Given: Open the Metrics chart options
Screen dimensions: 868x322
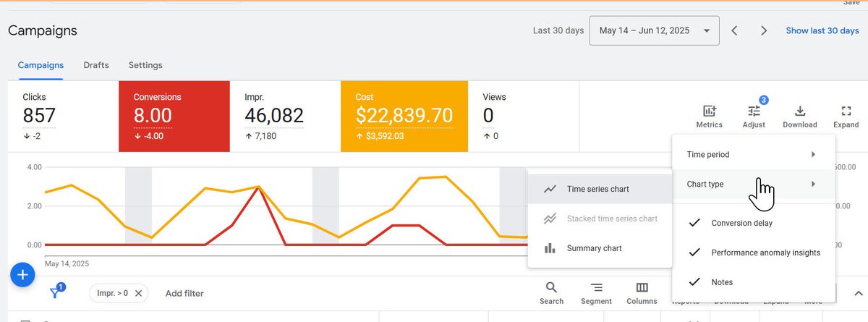Looking at the screenshot, I should 709,116.
